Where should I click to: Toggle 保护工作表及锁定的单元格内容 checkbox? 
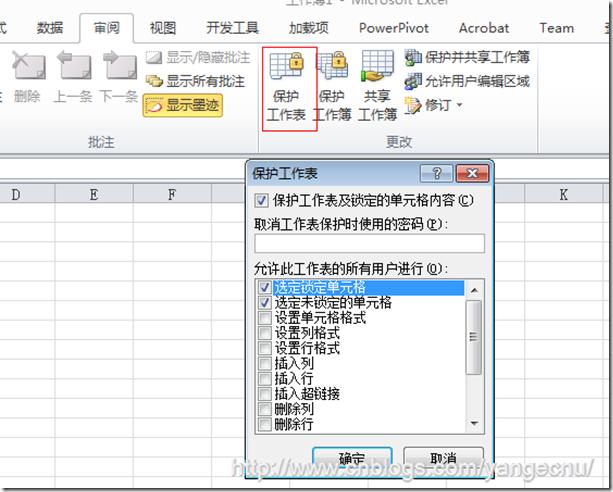click(261, 201)
